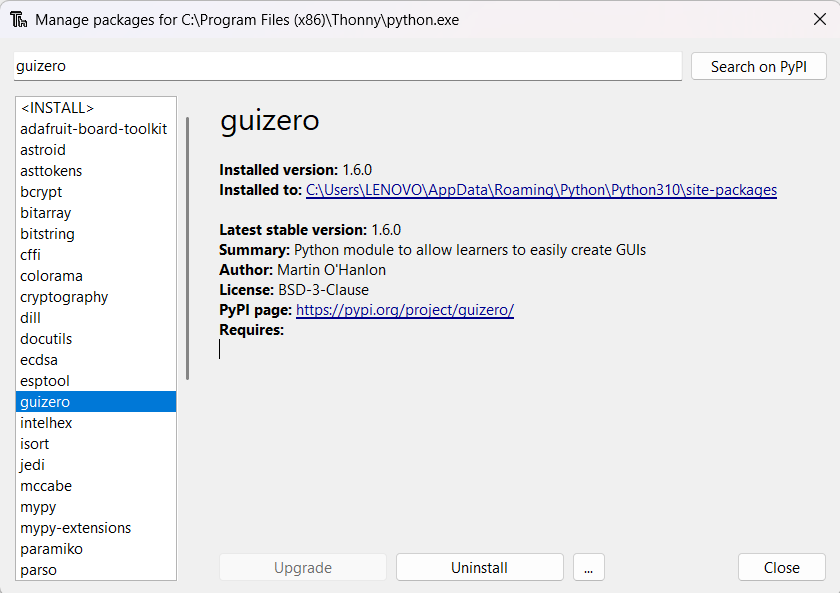Select isort package
This screenshot has width=840, height=593.
tap(96, 444)
